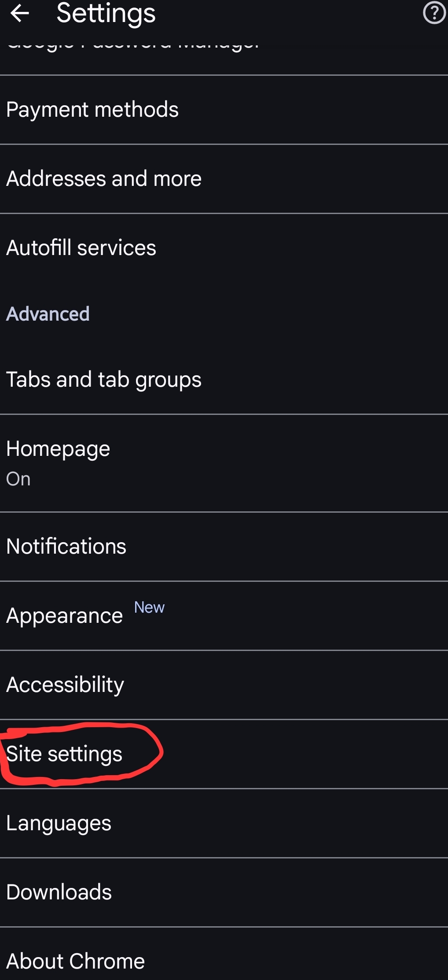The height and width of the screenshot is (980, 448).
Task: Select the Appearance option
Action: (x=65, y=616)
